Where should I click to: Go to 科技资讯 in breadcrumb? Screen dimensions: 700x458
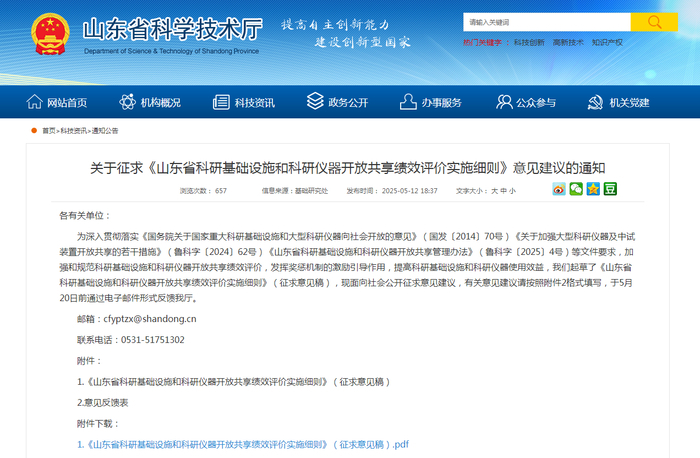click(74, 131)
